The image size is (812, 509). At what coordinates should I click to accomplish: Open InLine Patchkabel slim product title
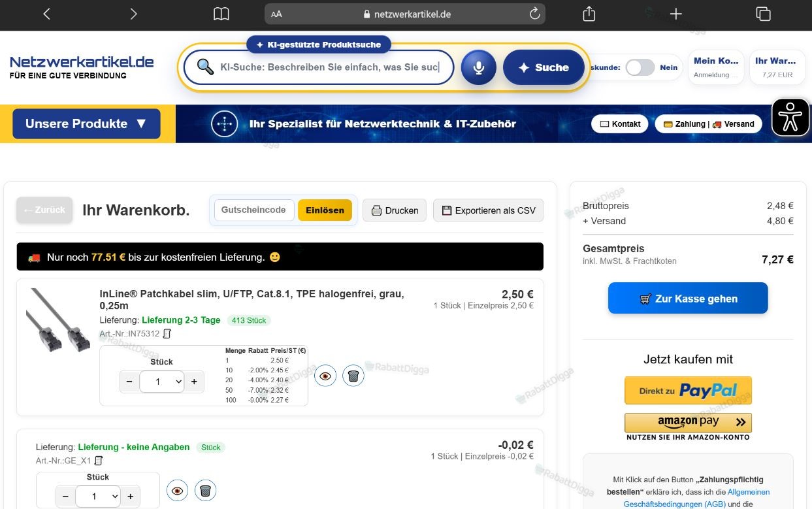pos(252,300)
